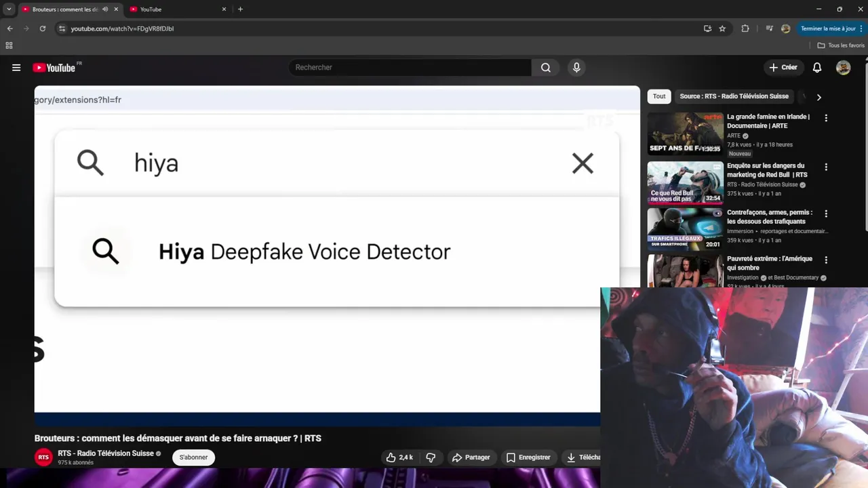Screen dimensions: 868x488
Task: Click the Partager share button
Action: [471, 457]
